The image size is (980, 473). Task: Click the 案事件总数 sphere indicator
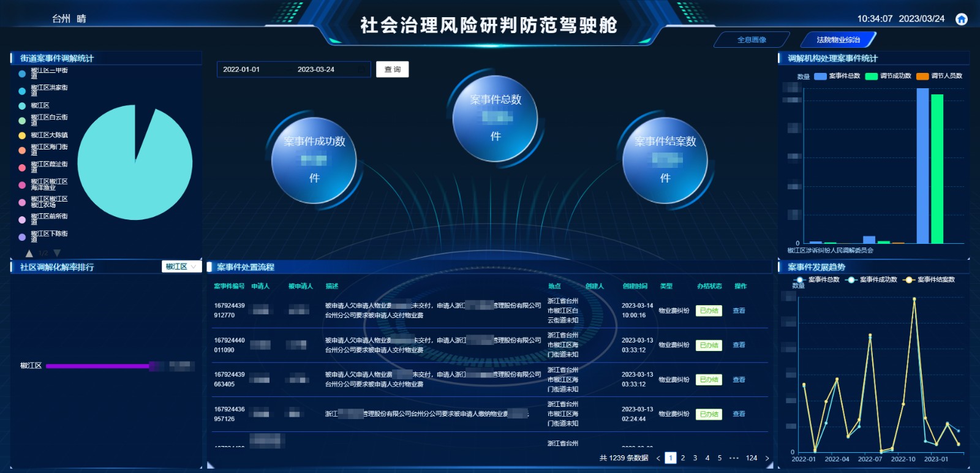495,118
